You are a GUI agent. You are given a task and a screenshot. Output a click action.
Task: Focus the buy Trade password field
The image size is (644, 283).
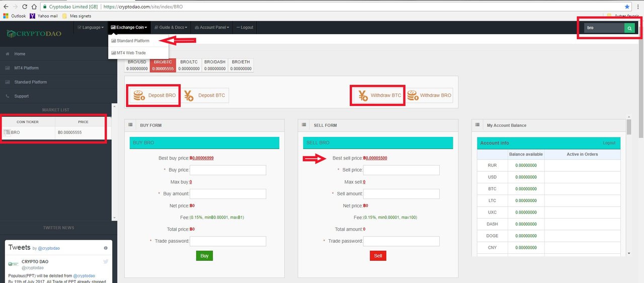228,241
